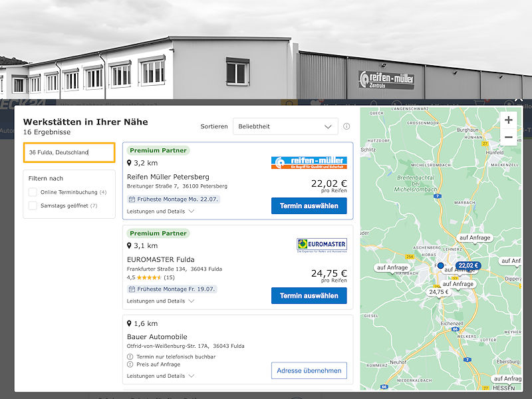
Task: Click the Schlitz label on map
Action: (368, 149)
